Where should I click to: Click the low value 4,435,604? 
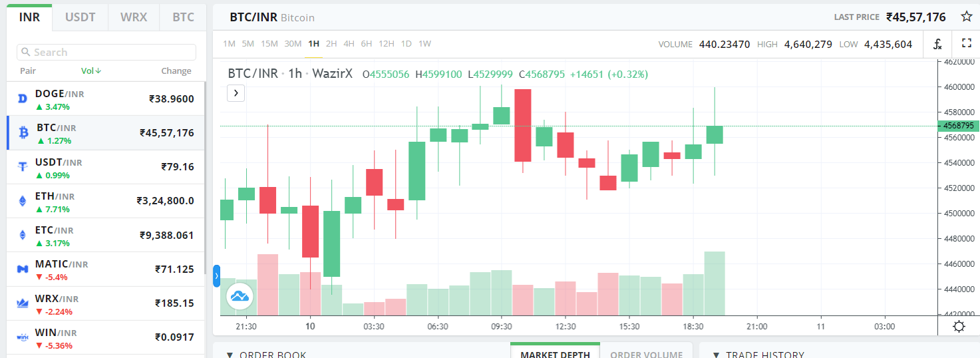[888, 45]
